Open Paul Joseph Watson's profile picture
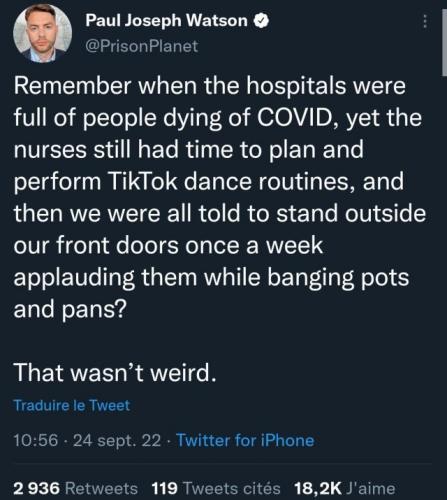 (42, 34)
